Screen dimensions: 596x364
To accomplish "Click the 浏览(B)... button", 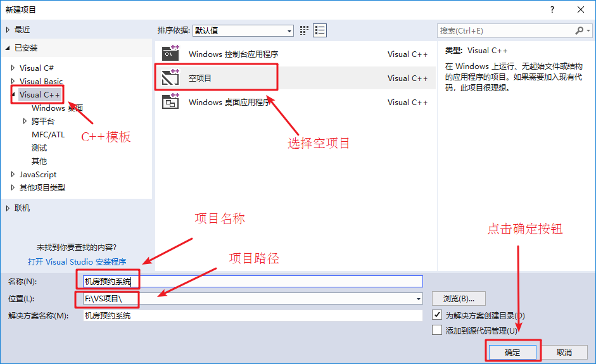I will (x=459, y=299).
